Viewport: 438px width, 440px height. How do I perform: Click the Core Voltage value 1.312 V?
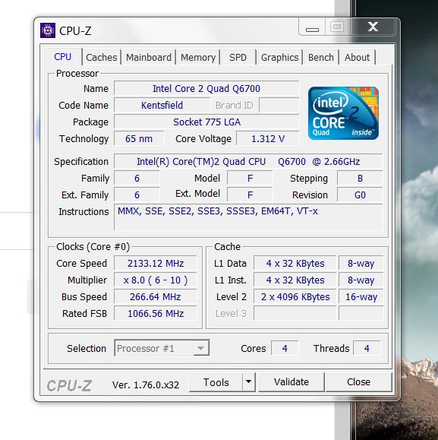(x=268, y=139)
